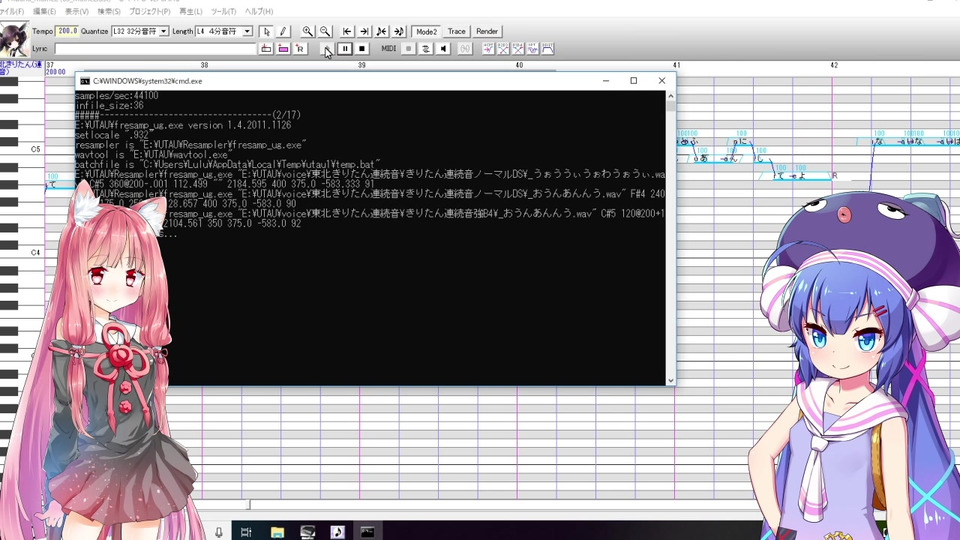Open File Explorer from the taskbar
The image size is (960, 540).
coord(277,532)
